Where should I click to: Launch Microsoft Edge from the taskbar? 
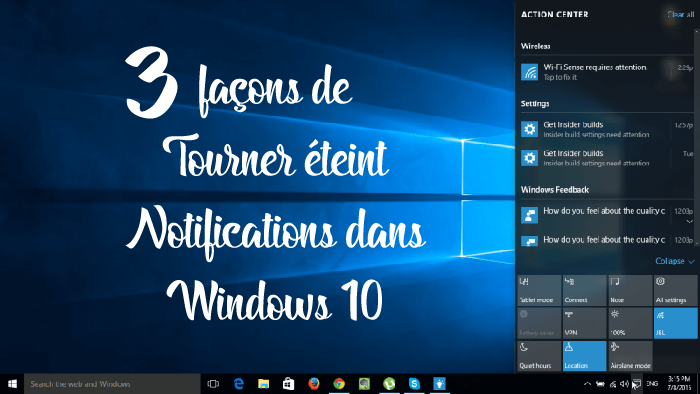tap(239, 384)
